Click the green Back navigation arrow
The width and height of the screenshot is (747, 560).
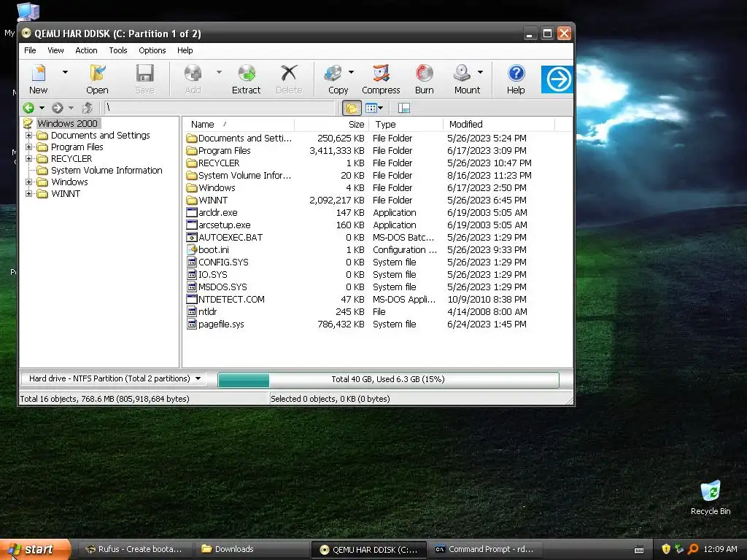coord(28,108)
